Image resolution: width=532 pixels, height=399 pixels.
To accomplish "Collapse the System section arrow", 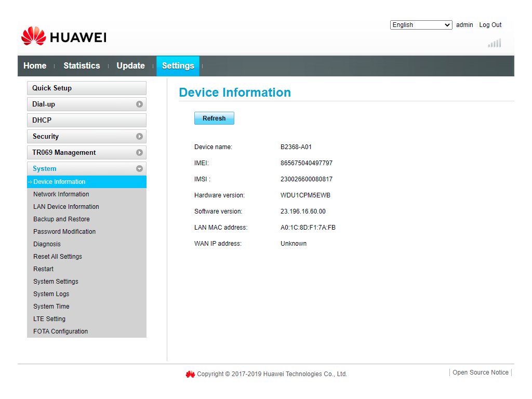I will [139, 169].
